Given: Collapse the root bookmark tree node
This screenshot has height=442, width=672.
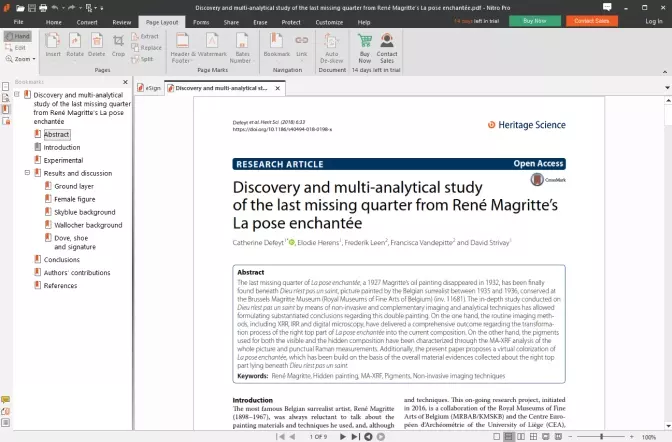Looking at the screenshot, I should click(x=17, y=94).
